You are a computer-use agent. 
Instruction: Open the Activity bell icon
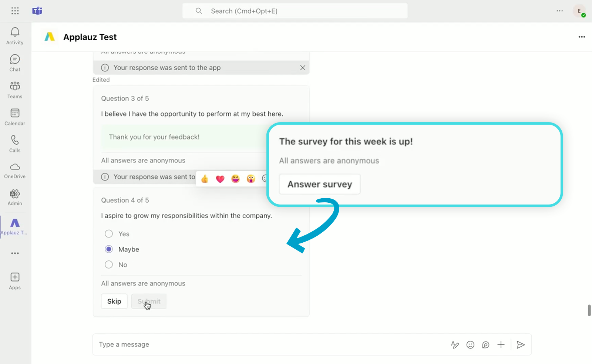point(15,36)
